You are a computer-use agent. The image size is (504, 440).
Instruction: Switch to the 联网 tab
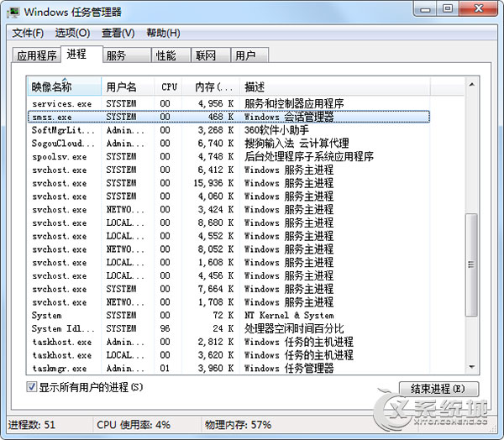pos(211,55)
